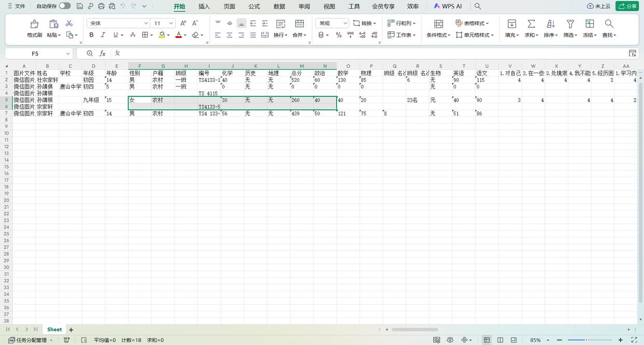Image resolution: width=644 pixels, height=345 pixels.
Task: Click the AutoSum (求和) sigma icon
Action: pos(531,24)
